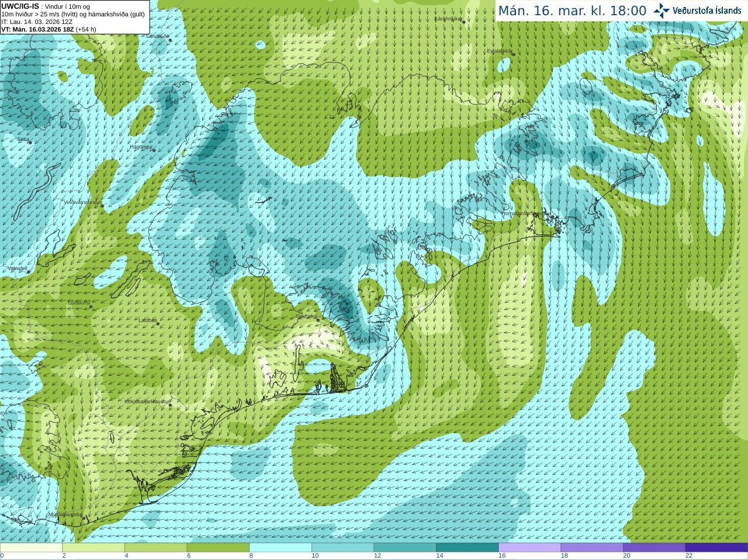Click the legend scale number 10
The width and height of the screenshot is (748, 560).
click(315, 556)
